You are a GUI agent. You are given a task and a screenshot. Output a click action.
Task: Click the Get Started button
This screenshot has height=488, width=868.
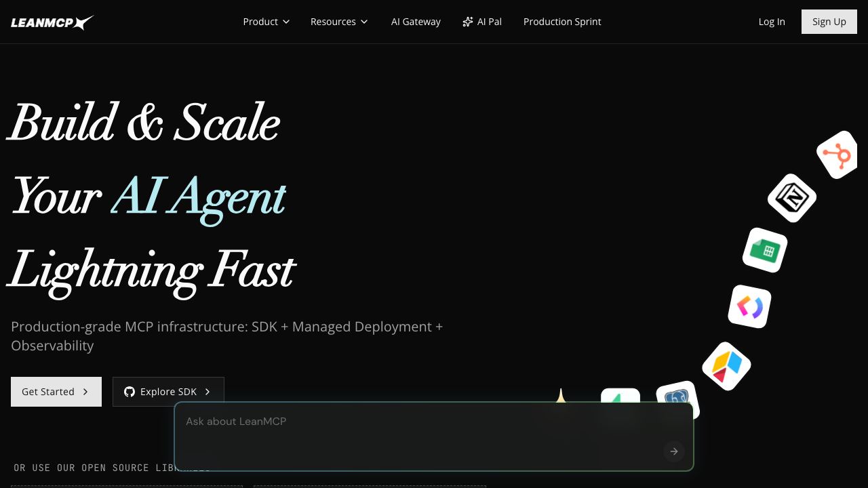point(56,392)
